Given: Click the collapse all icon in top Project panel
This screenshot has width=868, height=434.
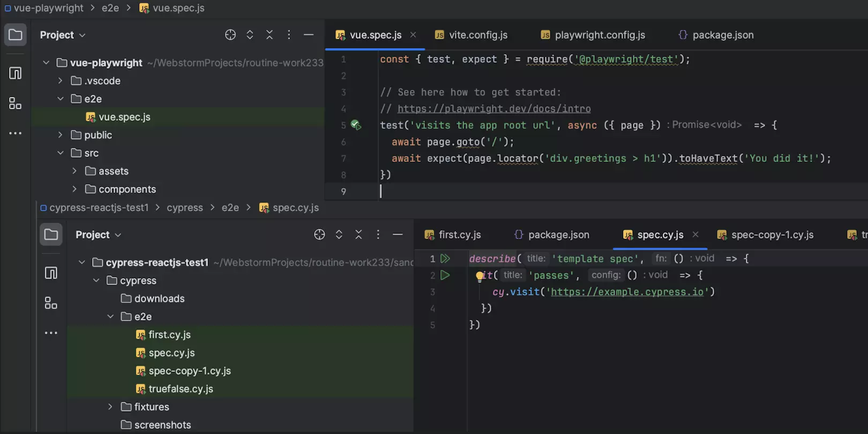Looking at the screenshot, I should (x=270, y=35).
